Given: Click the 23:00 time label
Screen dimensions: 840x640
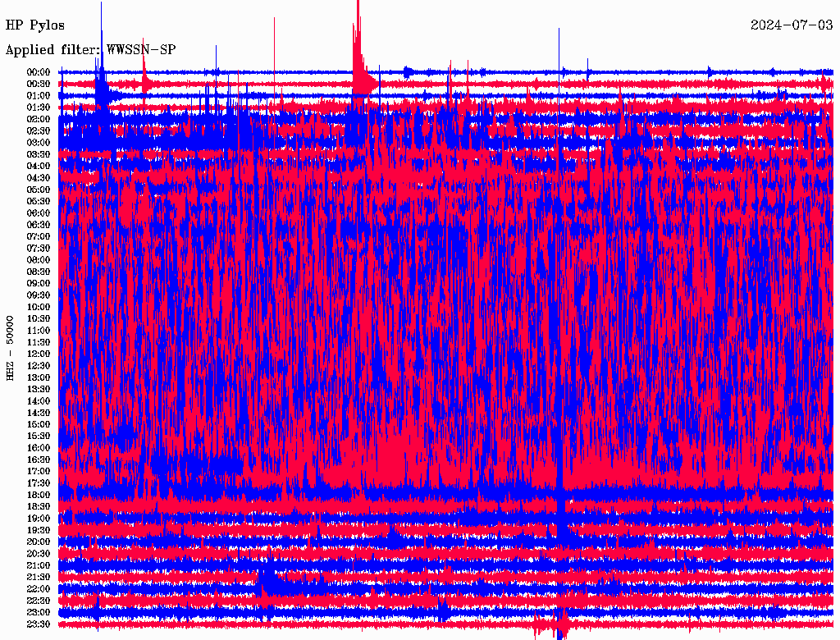Looking at the screenshot, I should tap(38, 613).
